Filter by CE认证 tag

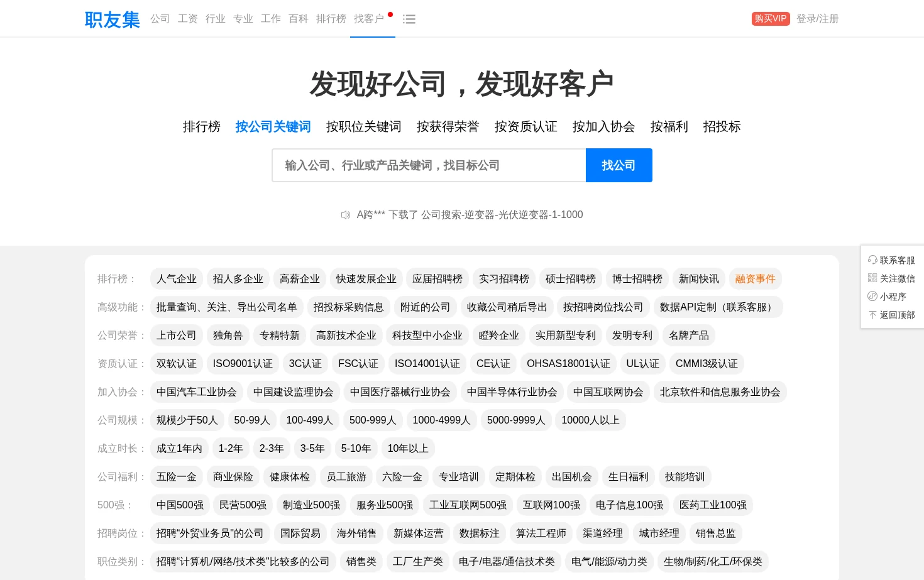coord(493,364)
